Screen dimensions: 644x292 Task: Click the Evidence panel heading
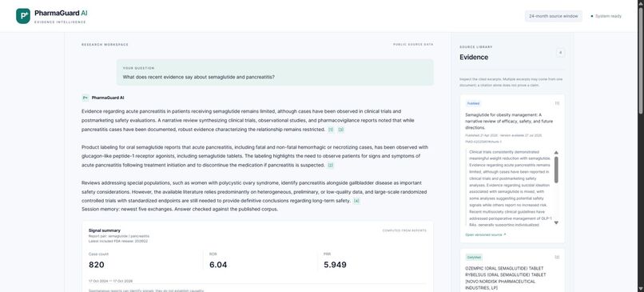pos(474,57)
